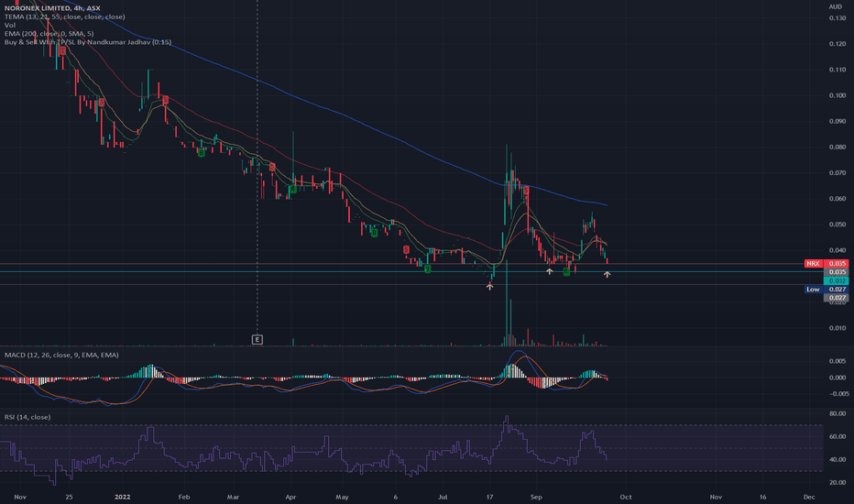Click the 0.060 price axis label
The image size is (854, 504).
(x=838, y=199)
